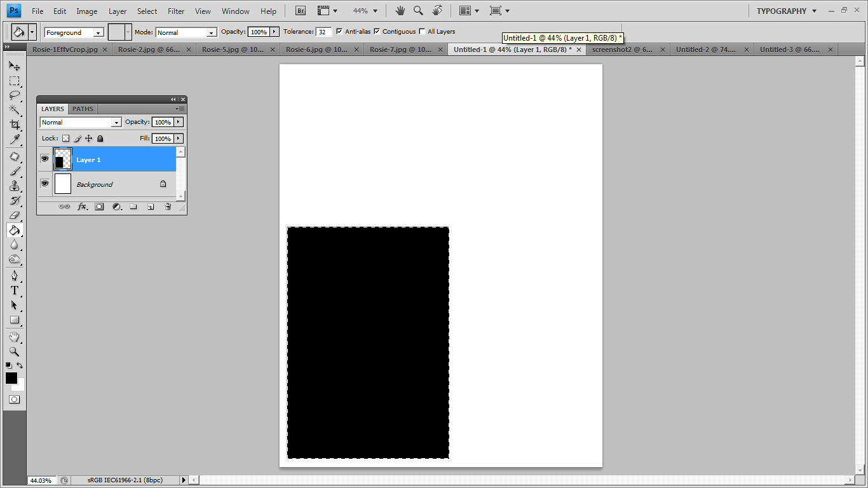Enable the All Layers checkbox
The height and width of the screenshot is (488, 868).
(x=423, y=31)
